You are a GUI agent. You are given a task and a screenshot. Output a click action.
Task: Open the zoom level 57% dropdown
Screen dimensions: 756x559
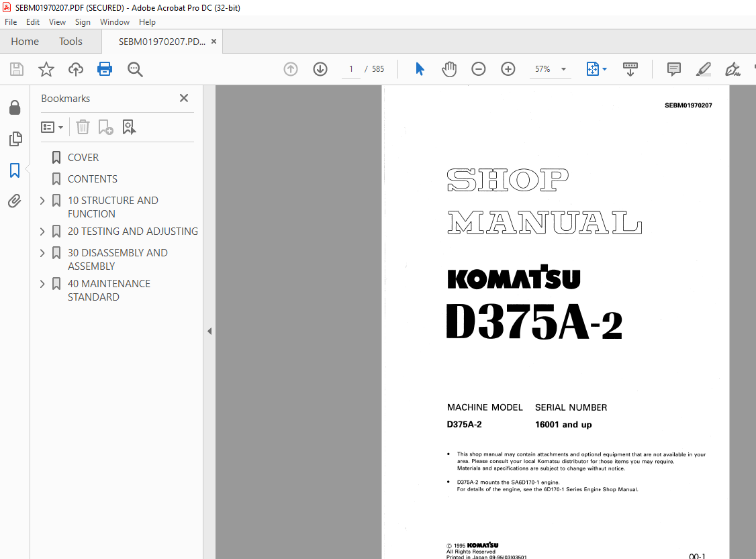[563, 69]
